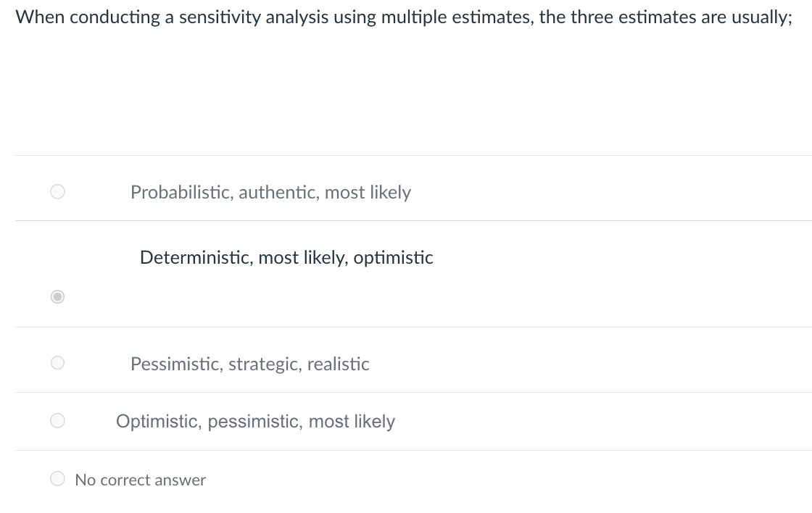Select the radio button for 'Probabilistic, authentic, most likely'

click(57, 191)
